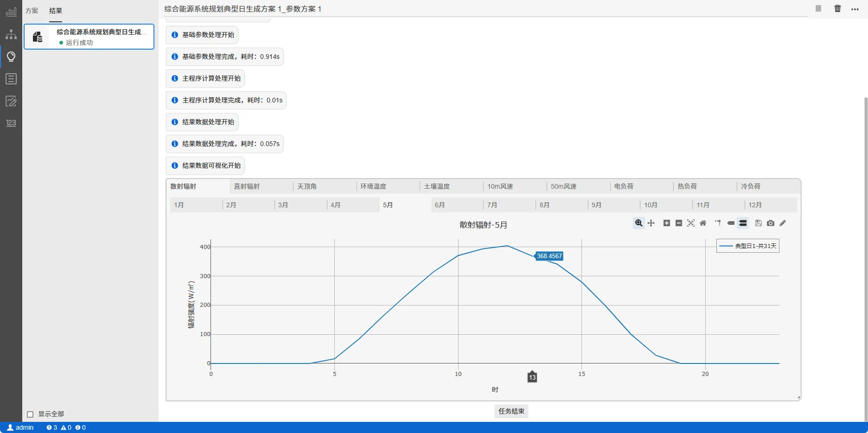Open the list document sidebar icon
The height and width of the screenshot is (433, 868).
pos(11,79)
